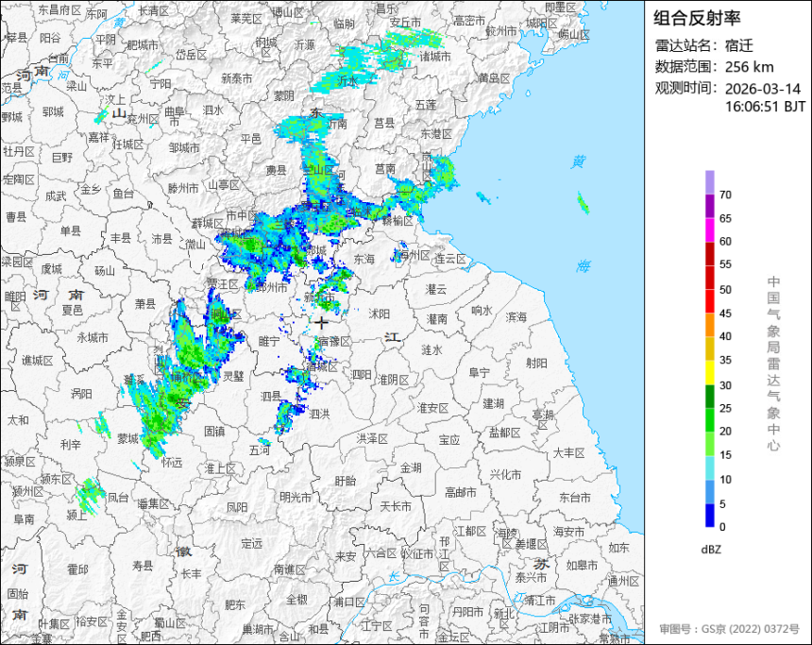Screen dimensions: 812x645
Task: Click the 泗阳 map label
Action: click(361, 374)
